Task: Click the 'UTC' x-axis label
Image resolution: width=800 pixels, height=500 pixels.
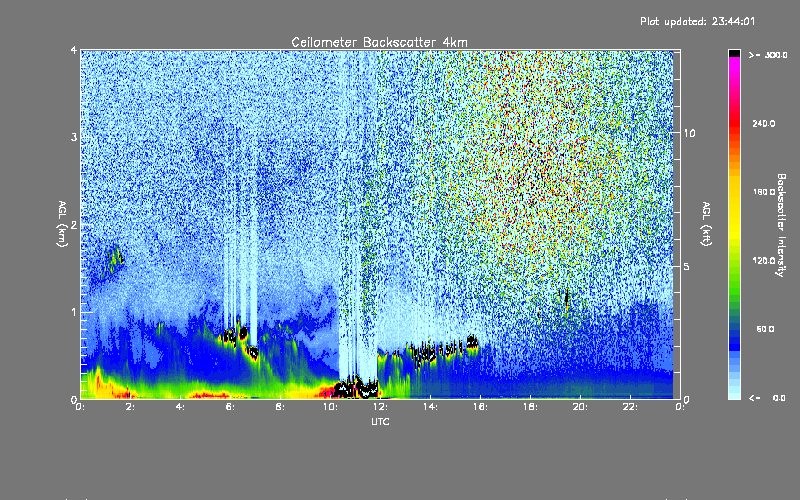Action: coord(380,421)
